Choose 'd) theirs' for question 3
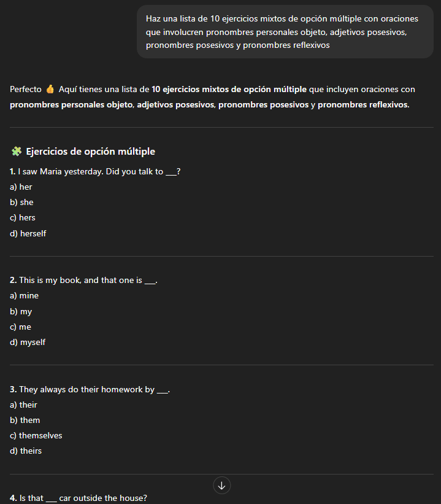The image size is (441, 504). [x=25, y=451]
